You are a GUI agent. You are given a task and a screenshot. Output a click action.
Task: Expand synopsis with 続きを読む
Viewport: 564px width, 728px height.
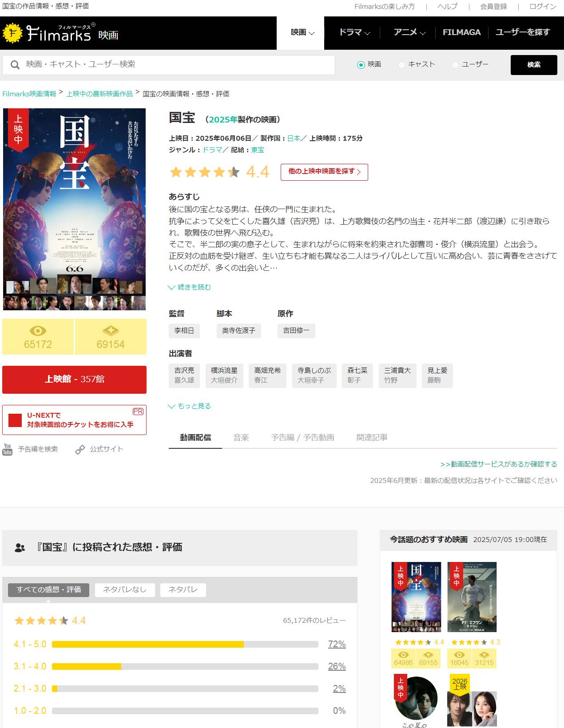pyautogui.click(x=189, y=287)
